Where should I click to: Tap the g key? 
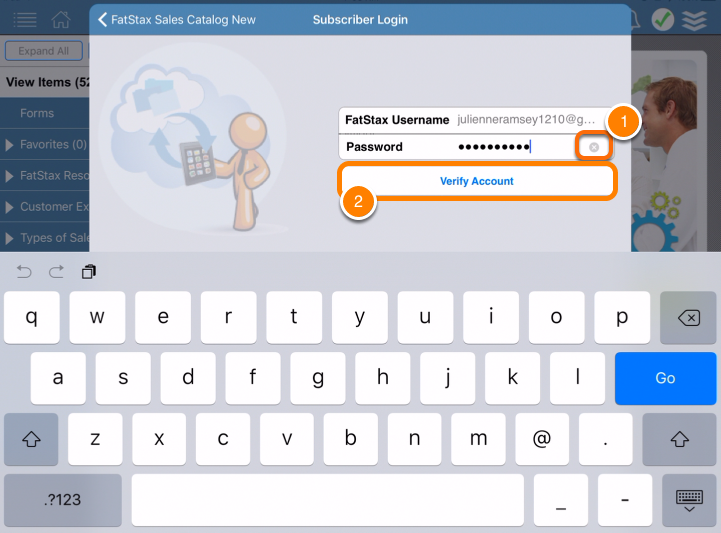[318, 378]
